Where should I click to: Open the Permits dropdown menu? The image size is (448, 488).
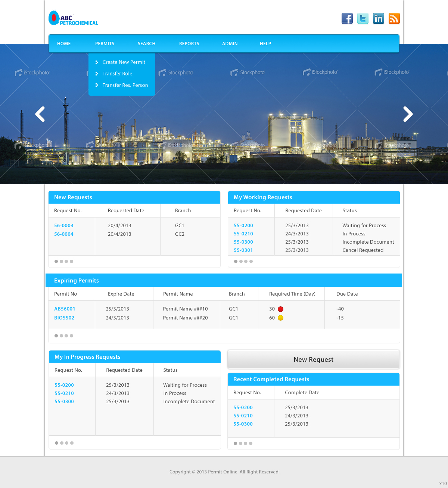pyautogui.click(x=105, y=44)
